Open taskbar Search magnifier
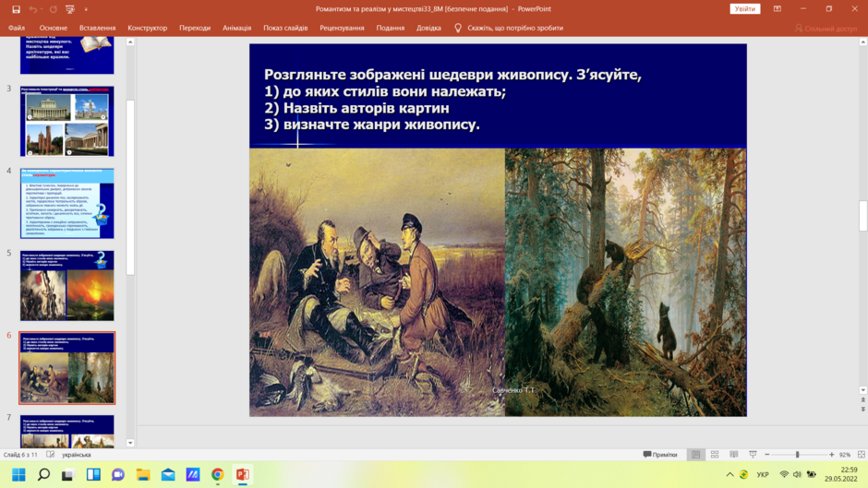The width and height of the screenshot is (868, 488). 43,475
